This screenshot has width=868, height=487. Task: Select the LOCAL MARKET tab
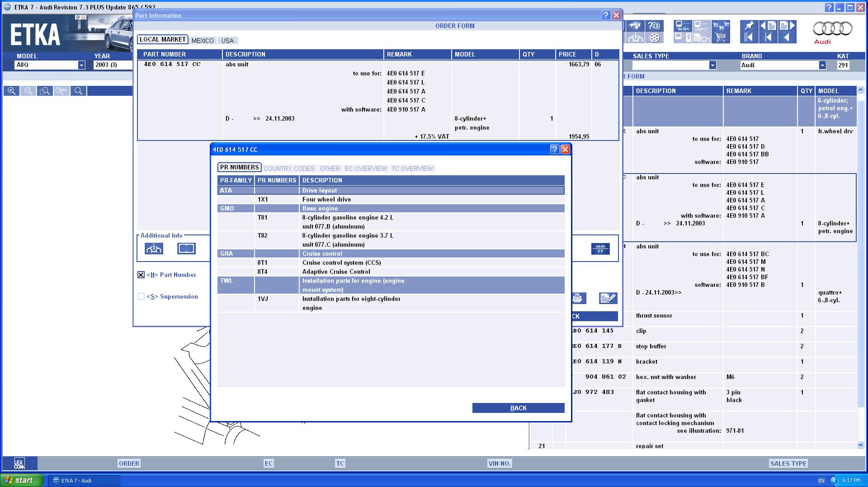coord(163,40)
